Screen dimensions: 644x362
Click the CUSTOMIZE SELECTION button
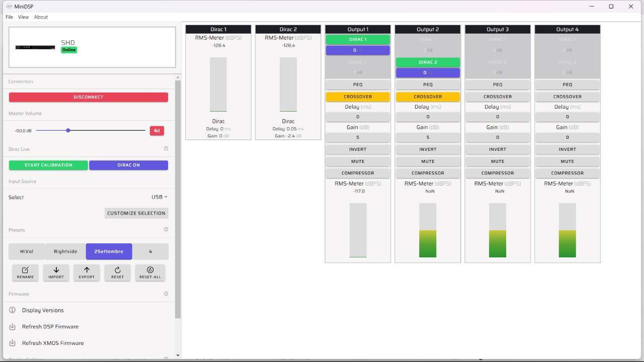[x=136, y=213]
